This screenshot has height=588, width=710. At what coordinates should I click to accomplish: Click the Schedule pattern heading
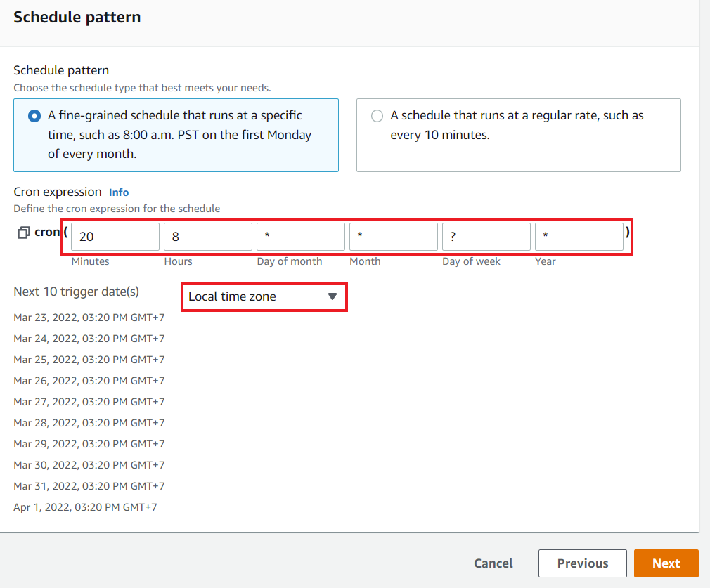coord(77,17)
